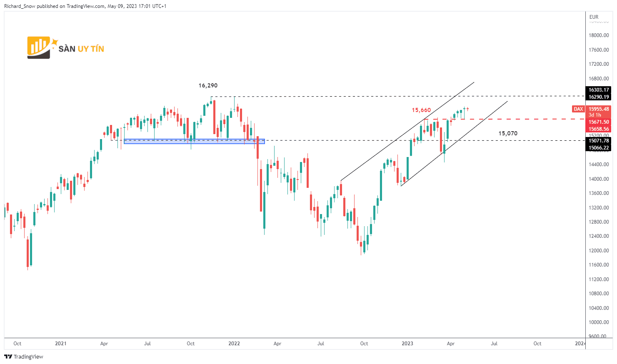Click the Oct label just before 2023
Viewport: 617px width, 364px height.
[364, 344]
